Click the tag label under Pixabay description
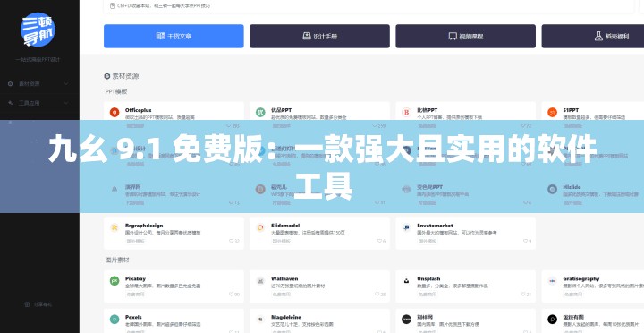644x333 pixels. point(136,295)
